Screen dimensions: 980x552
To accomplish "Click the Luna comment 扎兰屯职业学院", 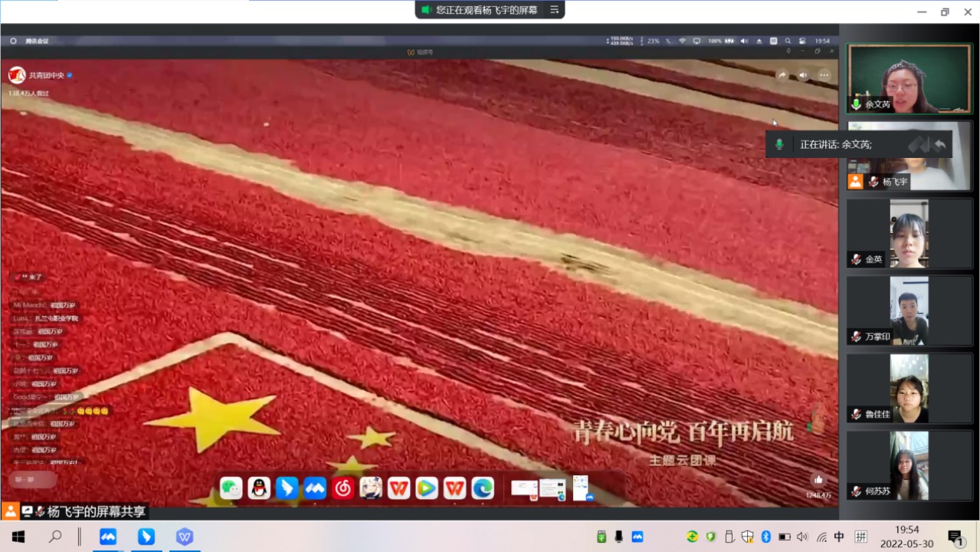I will [57, 318].
